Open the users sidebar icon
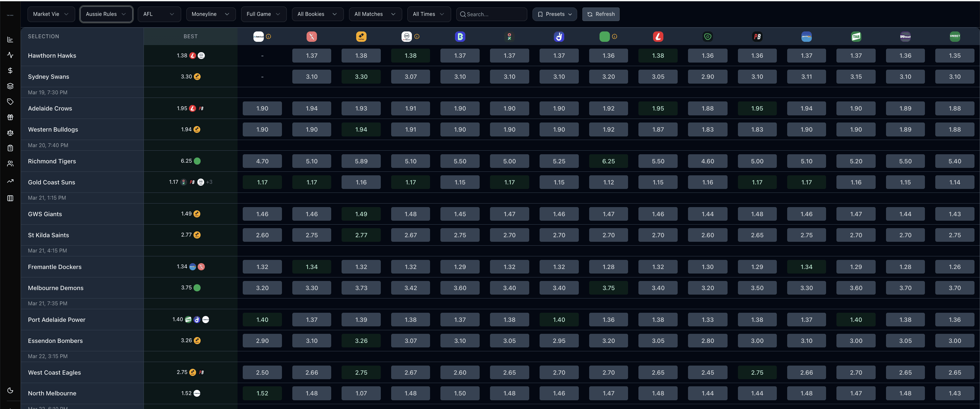Image resolution: width=980 pixels, height=409 pixels. (x=10, y=164)
